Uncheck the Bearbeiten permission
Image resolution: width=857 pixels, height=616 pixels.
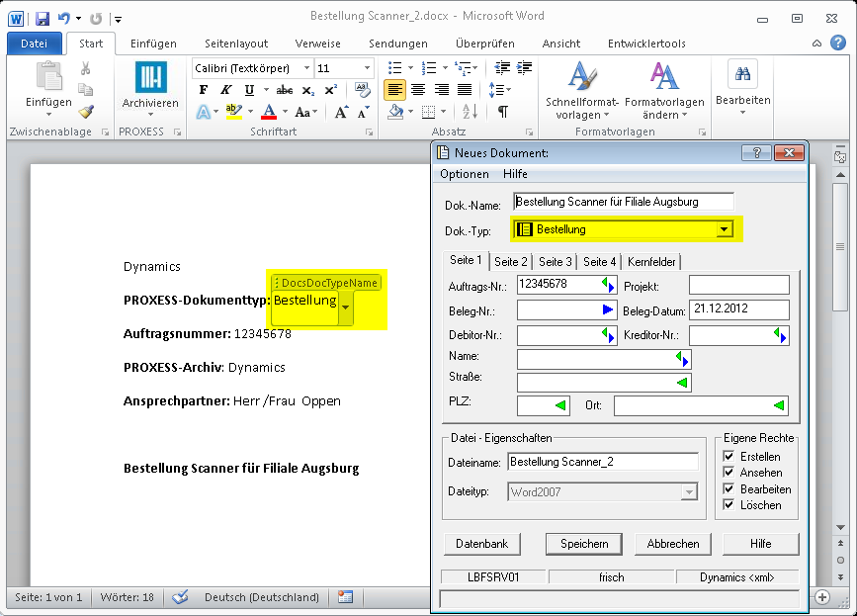[x=728, y=488]
